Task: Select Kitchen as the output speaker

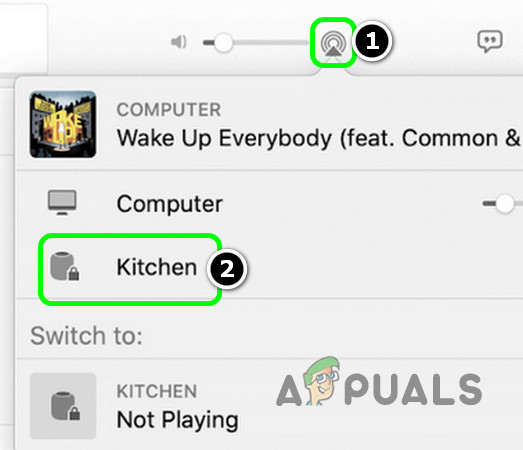Action: [x=130, y=269]
